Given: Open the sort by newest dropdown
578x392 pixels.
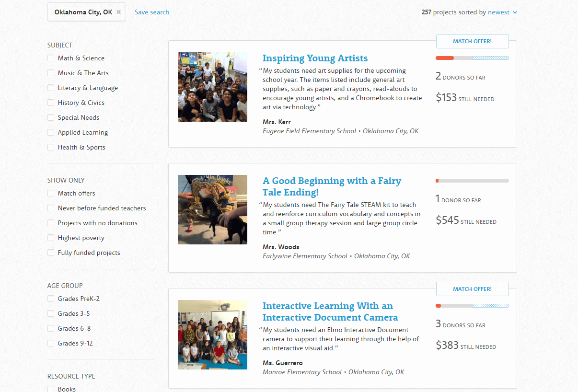Looking at the screenshot, I should click(502, 12).
